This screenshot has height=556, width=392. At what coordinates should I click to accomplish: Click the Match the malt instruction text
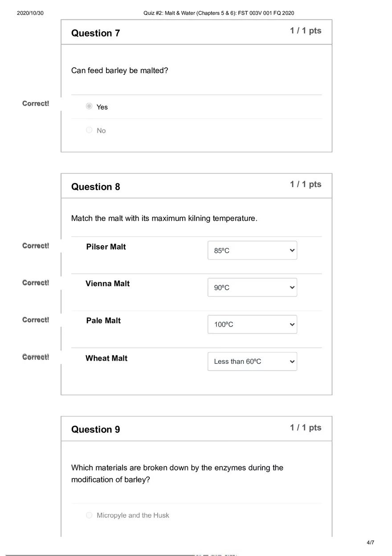click(164, 218)
